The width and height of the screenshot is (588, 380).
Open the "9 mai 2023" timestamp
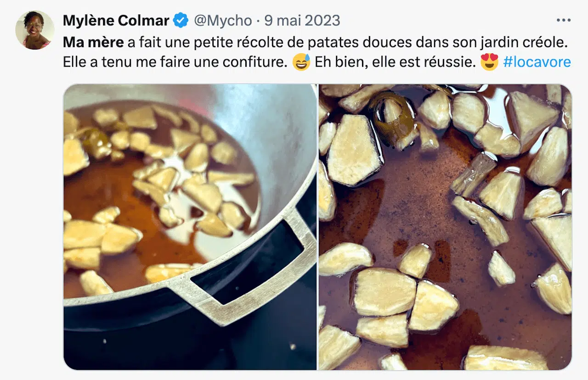302,21
